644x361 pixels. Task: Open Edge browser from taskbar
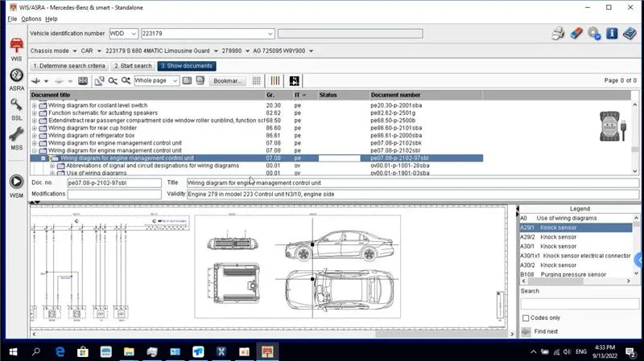tap(60, 351)
